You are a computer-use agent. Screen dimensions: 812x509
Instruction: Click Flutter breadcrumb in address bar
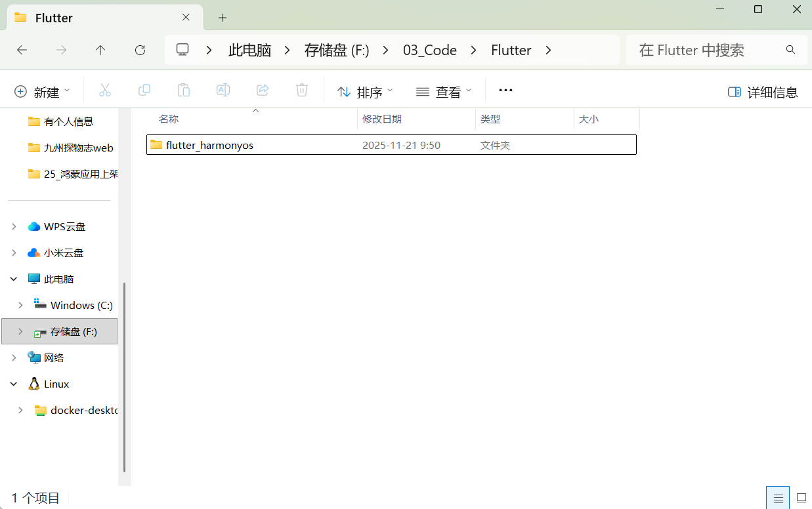coord(511,50)
